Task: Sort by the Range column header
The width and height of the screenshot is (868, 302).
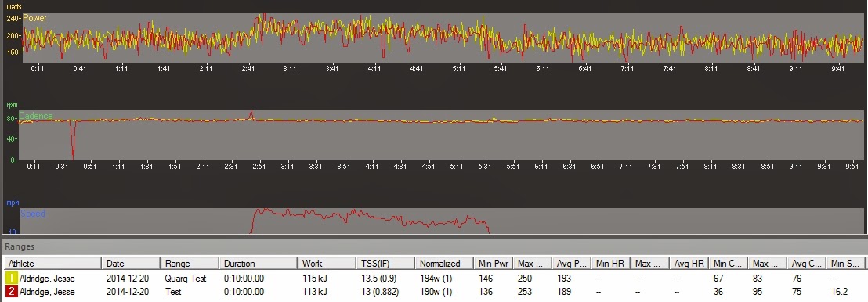Action: 190,264
